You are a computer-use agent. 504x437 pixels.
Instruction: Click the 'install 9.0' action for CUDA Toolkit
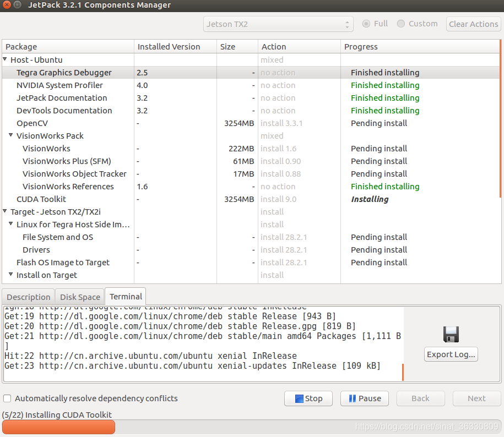(278, 199)
